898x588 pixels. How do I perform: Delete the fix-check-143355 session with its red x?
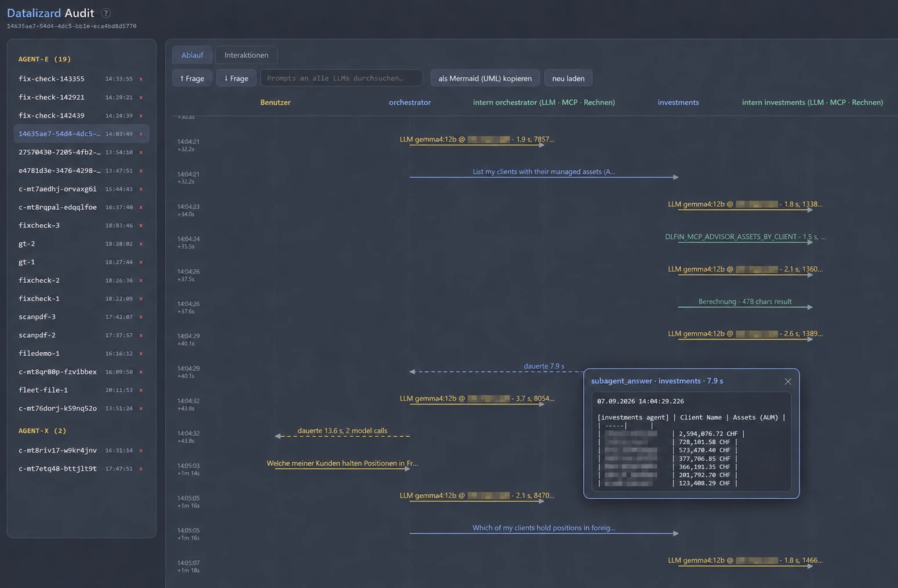tap(141, 79)
